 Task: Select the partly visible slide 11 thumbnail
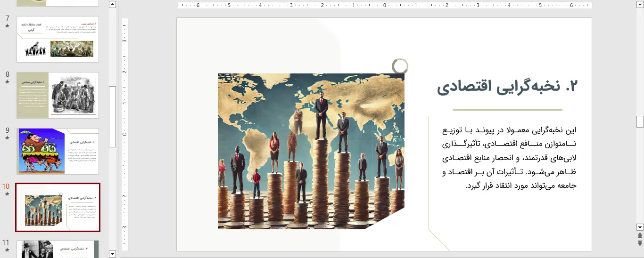click(58, 249)
